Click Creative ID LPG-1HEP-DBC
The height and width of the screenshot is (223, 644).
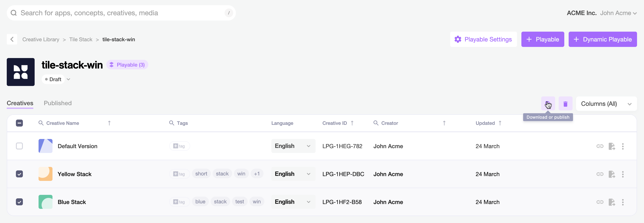343,174
